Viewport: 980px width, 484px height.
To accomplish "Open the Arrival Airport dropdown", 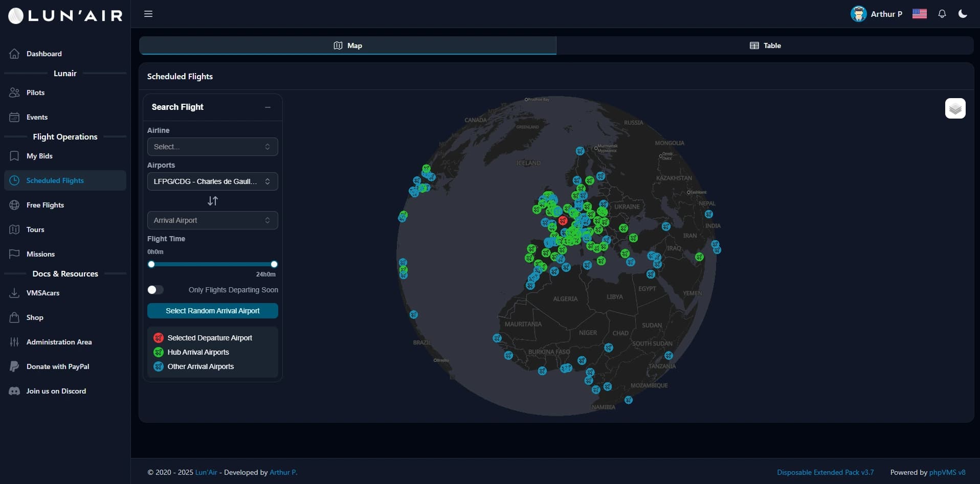I will (x=212, y=220).
